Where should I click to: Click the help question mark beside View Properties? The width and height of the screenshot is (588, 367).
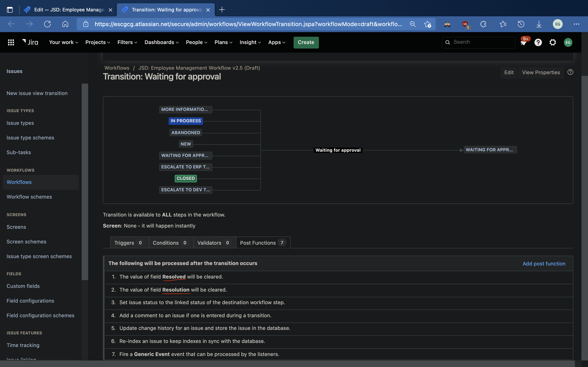tap(570, 72)
